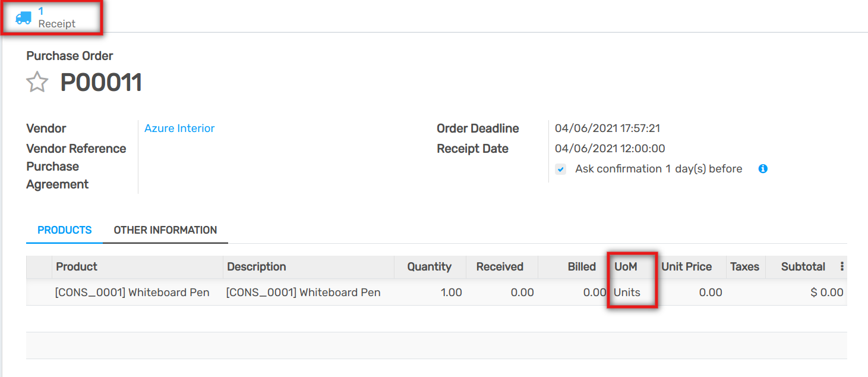868x377 pixels.
Task: Sort by the Description column header
Action: pos(257,267)
